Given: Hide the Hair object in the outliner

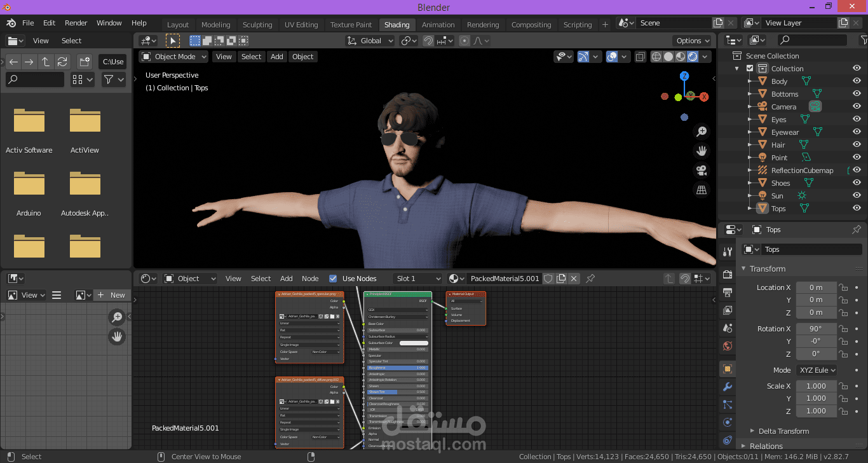Looking at the screenshot, I should pyautogui.click(x=857, y=144).
